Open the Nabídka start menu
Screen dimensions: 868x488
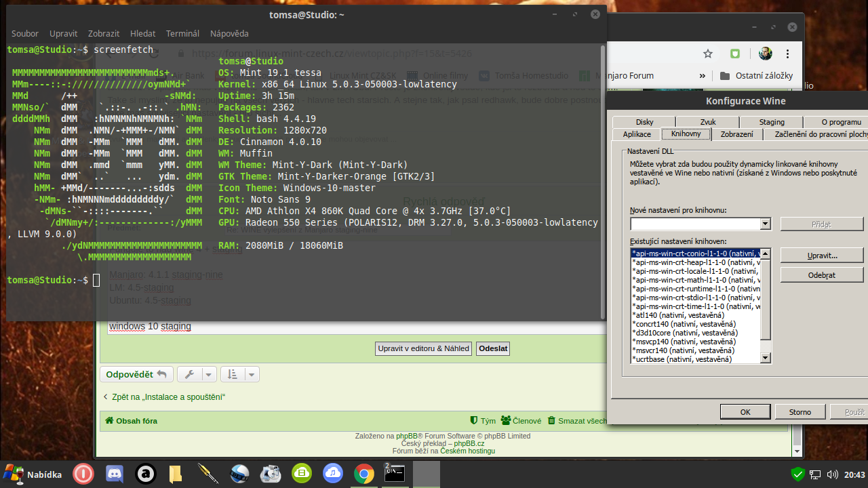coord(33,474)
